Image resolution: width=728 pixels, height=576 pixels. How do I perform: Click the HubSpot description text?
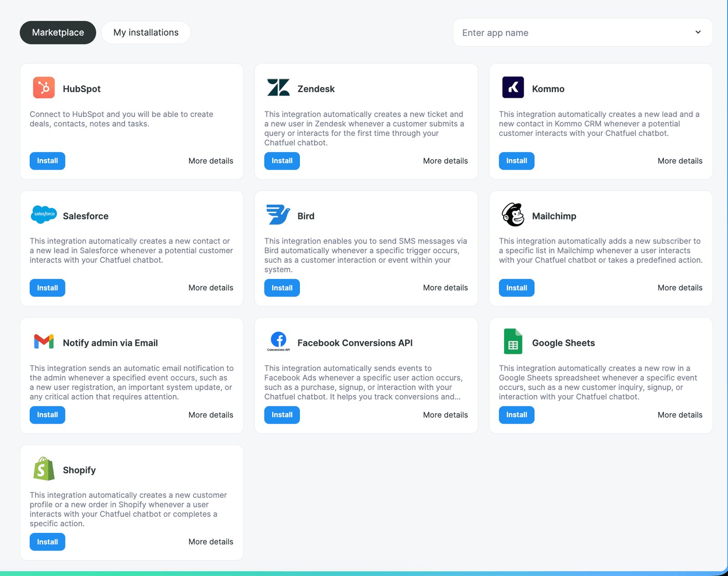click(121, 119)
